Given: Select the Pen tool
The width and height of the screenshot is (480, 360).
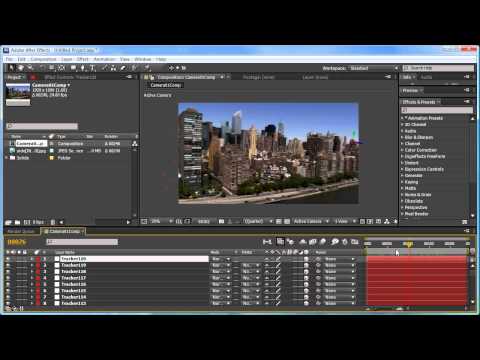Looking at the screenshot, I should 83,68.
